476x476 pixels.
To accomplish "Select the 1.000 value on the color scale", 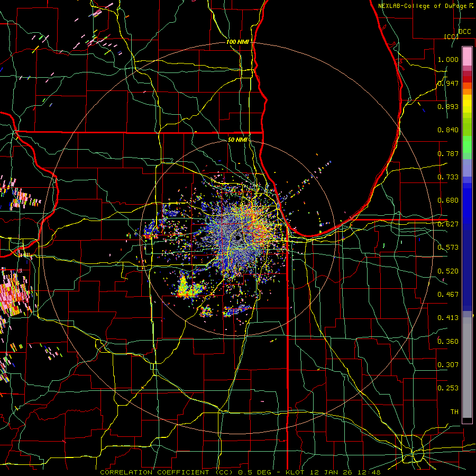I will click(448, 59).
